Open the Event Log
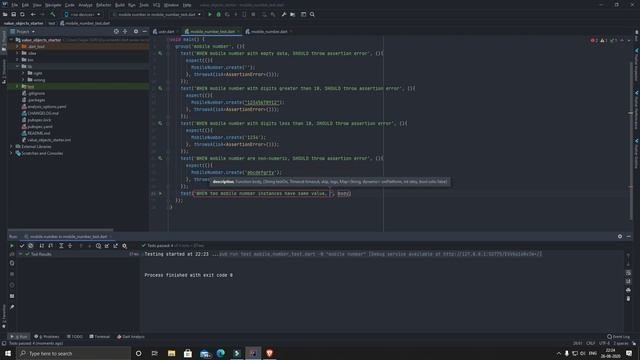Image resolution: width=640 pixels, height=360 pixels. (618, 337)
